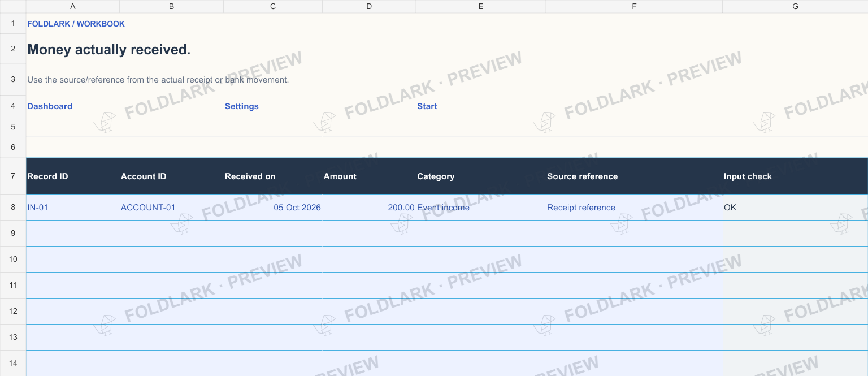Select row 9 header

pyautogui.click(x=13, y=234)
